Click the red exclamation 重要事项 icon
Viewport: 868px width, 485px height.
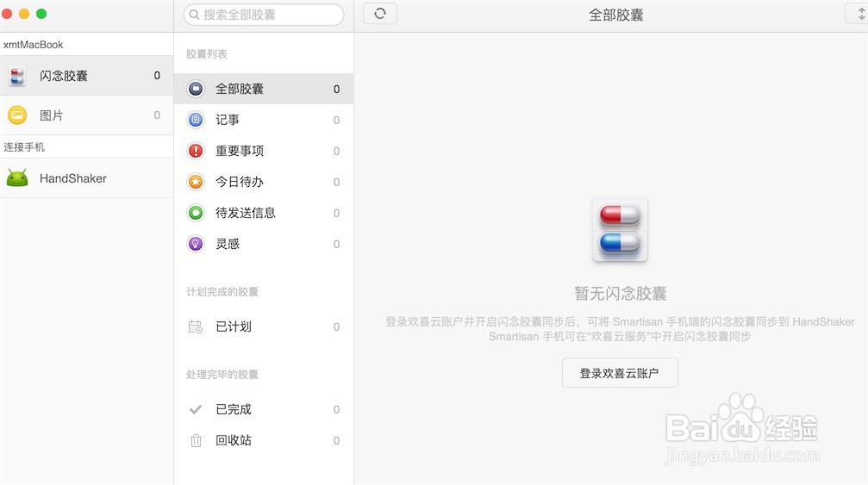click(196, 151)
